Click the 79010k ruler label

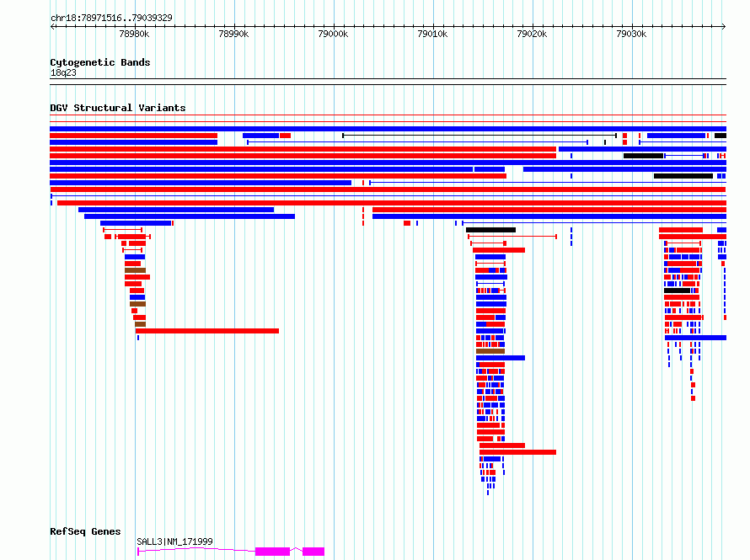click(x=432, y=34)
